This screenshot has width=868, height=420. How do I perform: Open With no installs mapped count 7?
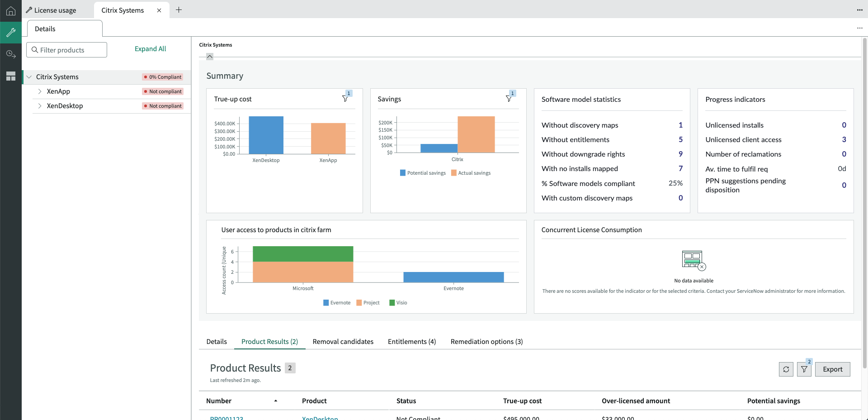[680, 168]
